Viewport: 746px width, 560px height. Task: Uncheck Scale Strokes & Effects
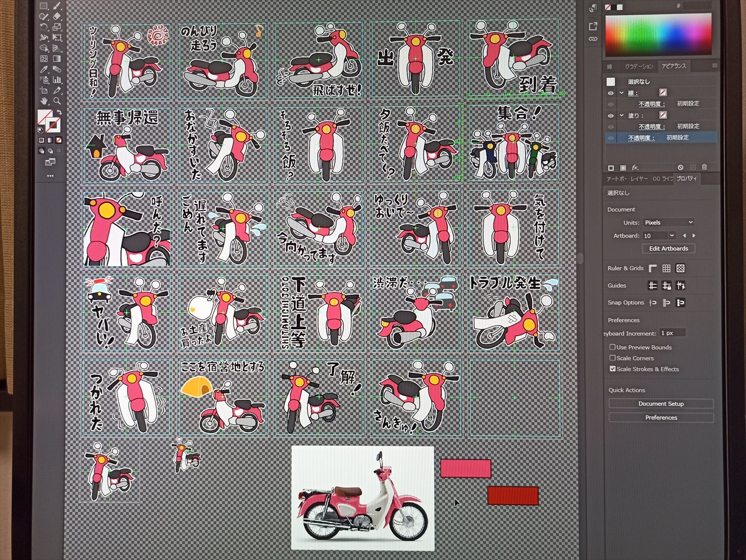613,369
